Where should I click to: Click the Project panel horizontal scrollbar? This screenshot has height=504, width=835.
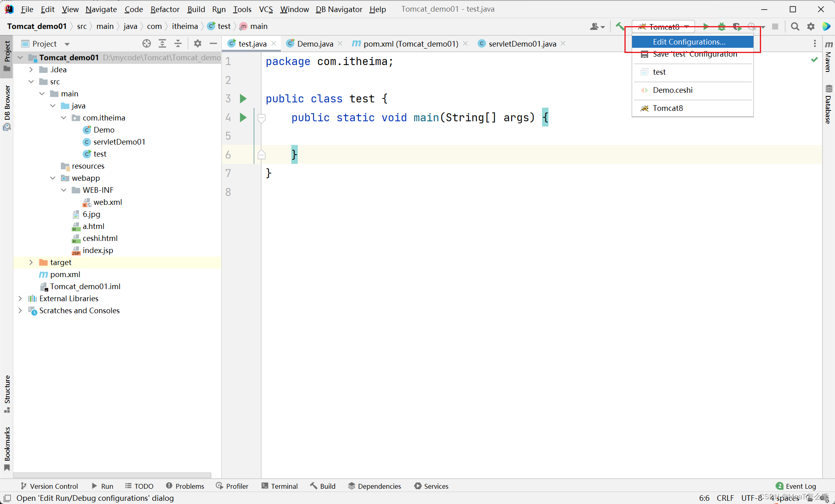point(113,475)
